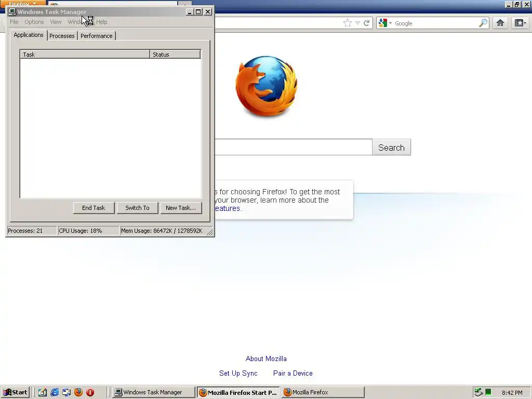
Task: Minimize the Firefox window
Action: [509, 4]
